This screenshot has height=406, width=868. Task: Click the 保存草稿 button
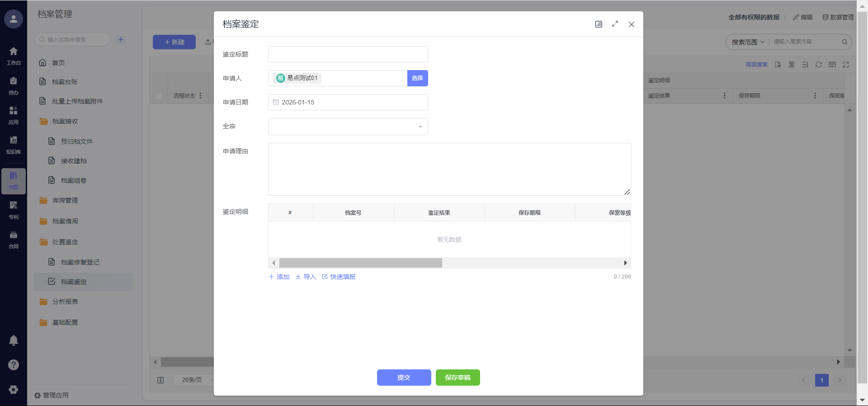458,378
